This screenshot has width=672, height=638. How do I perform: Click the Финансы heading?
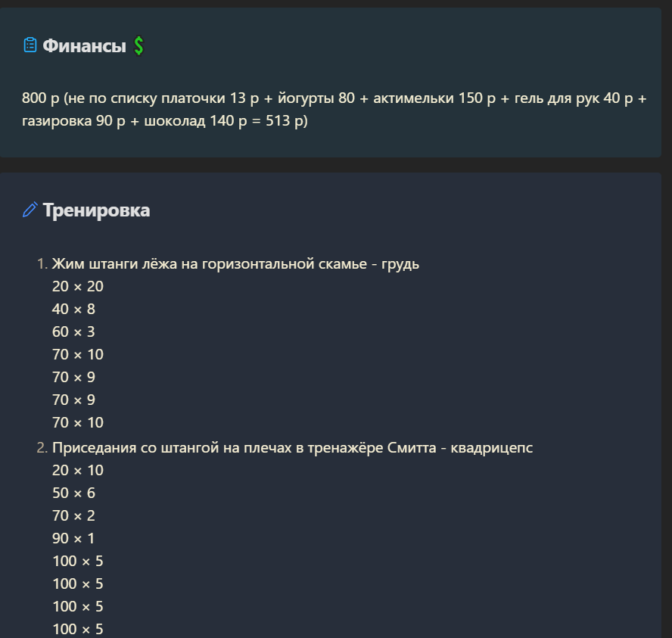[x=85, y=45]
